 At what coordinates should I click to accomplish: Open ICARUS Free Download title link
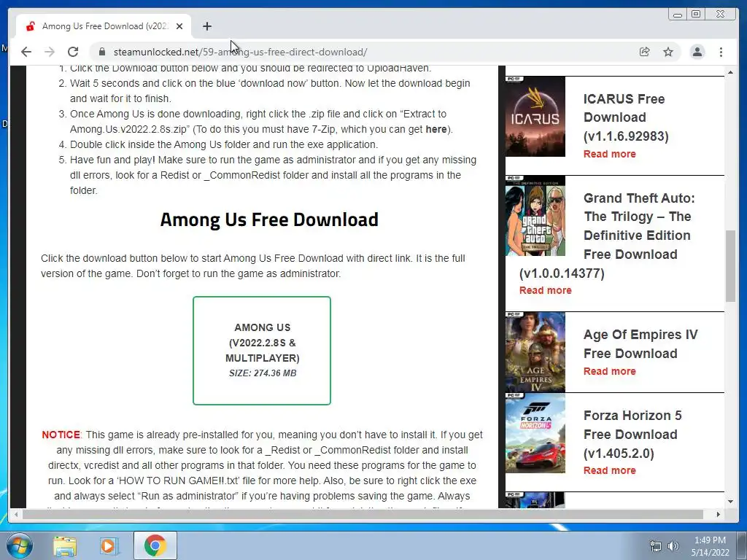click(x=625, y=117)
